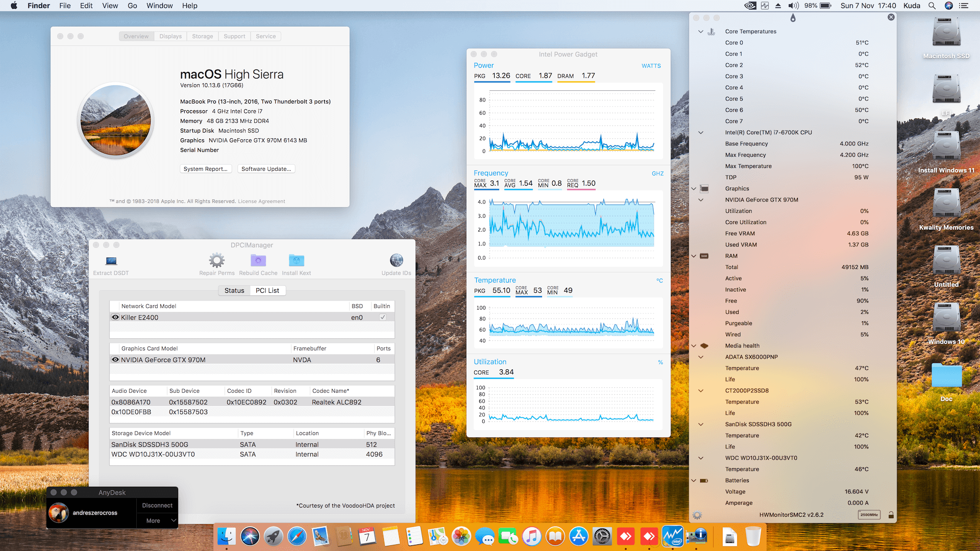Viewport: 980px width, 551px height.
Task: Click the Install Kext folder icon
Action: (x=296, y=260)
